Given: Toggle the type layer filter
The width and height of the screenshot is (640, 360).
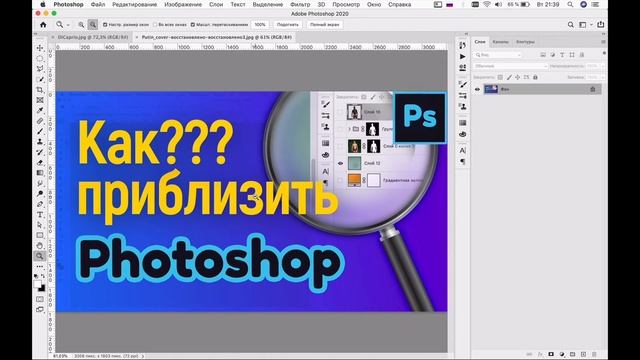Looking at the screenshot, I should point(562,55).
